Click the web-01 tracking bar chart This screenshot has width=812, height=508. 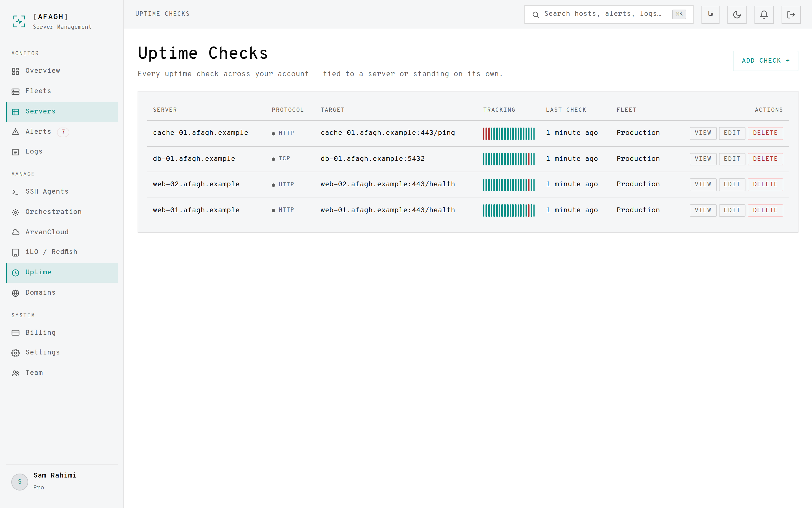509,211
